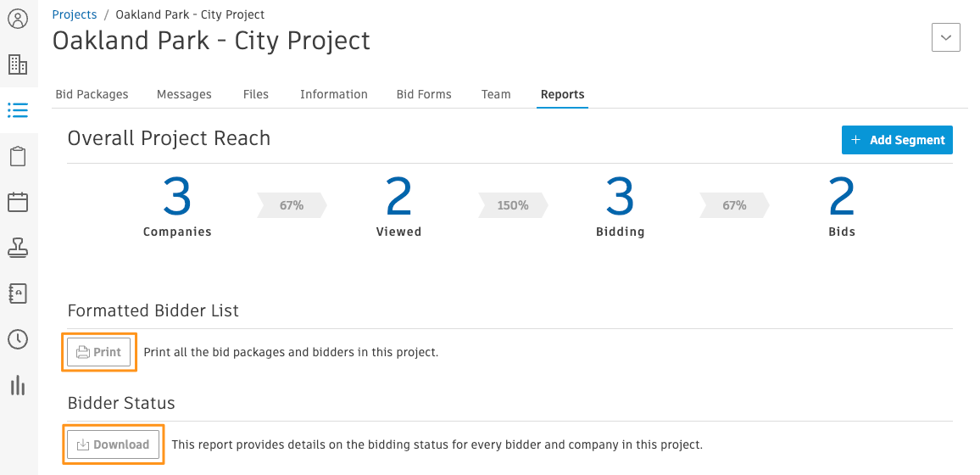Click the Formatted Bidder List heading

tap(153, 310)
